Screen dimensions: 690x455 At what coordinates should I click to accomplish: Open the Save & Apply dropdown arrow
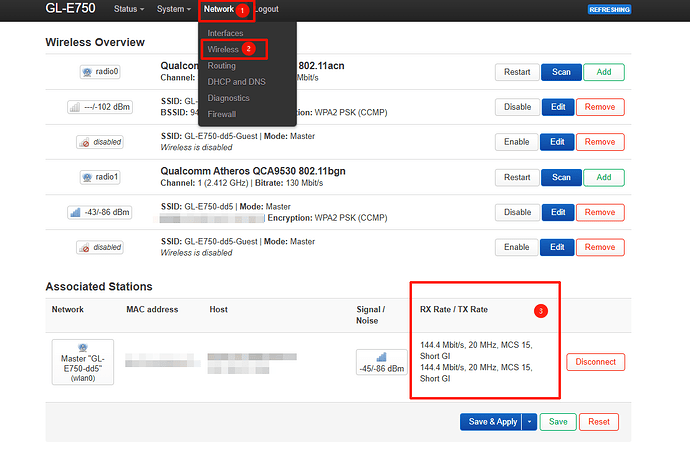(530, 422)
